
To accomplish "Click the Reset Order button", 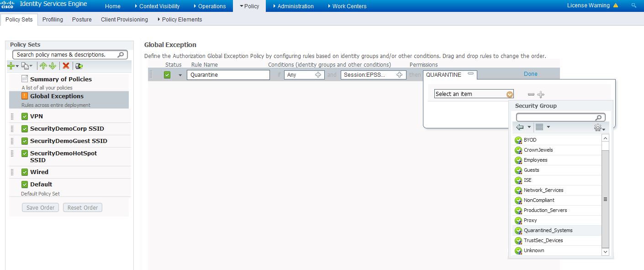I will point(83,207).
